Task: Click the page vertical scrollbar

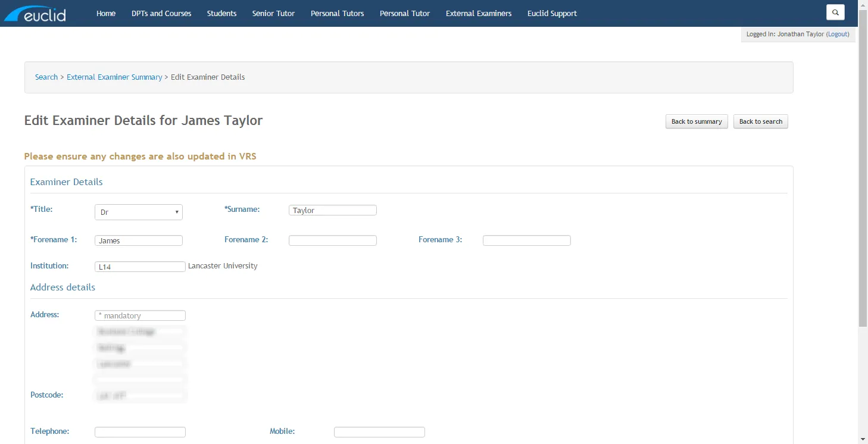Action: [863, 179]
